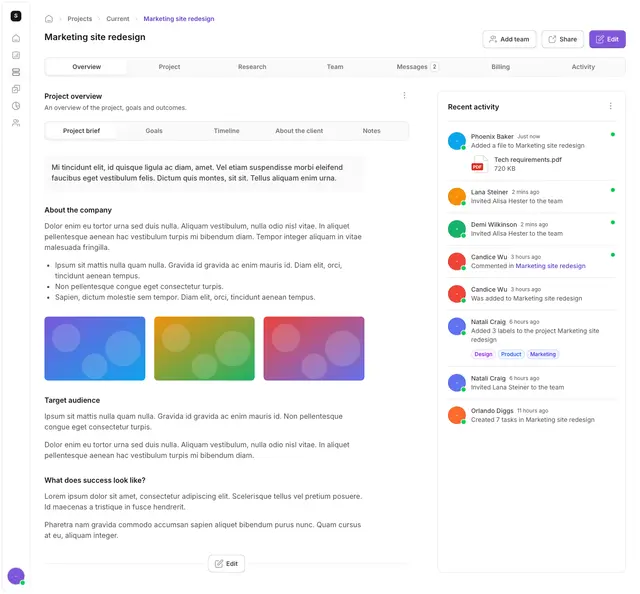Click the home breadcrumb icon
640x594 pixels.
[49, 19]
